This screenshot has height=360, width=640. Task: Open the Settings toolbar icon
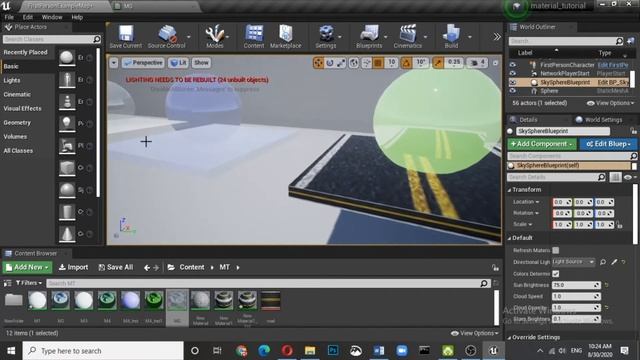[x=326, y=37]
